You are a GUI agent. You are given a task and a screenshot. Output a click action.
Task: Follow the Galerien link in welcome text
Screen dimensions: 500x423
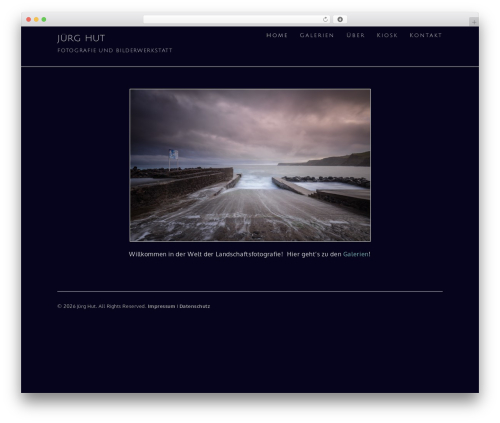356,254
